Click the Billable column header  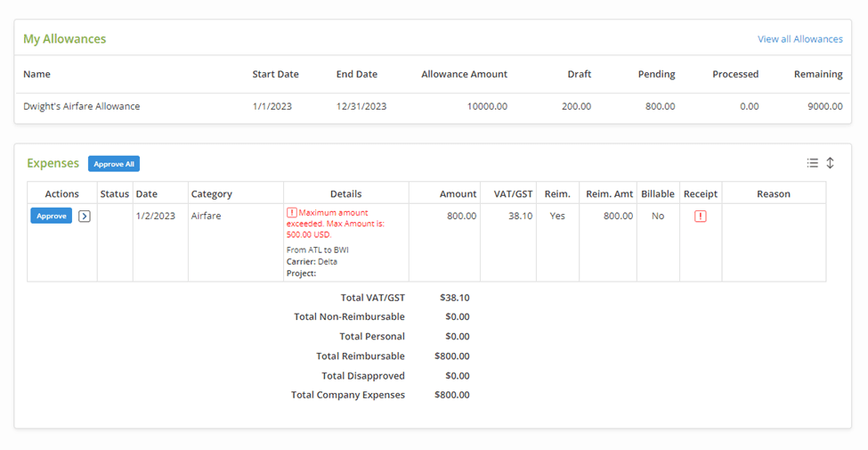657,193
